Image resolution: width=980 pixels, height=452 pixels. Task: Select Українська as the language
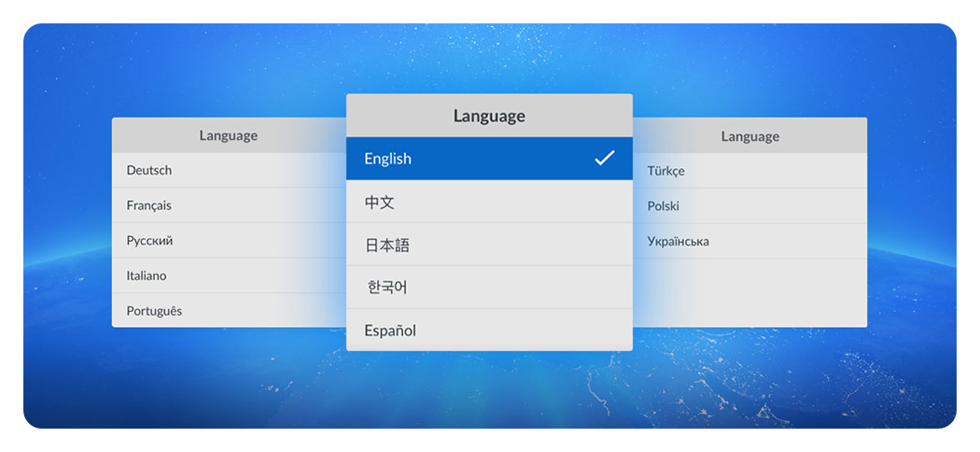tap(750, 241)
